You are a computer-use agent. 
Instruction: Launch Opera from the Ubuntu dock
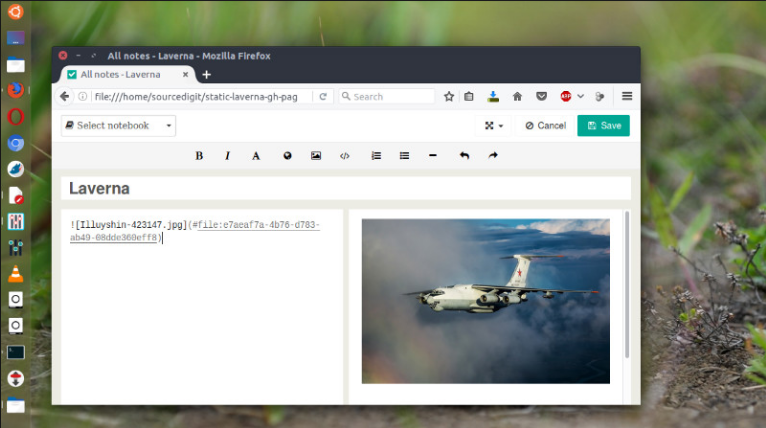click(x=16, y=117)
